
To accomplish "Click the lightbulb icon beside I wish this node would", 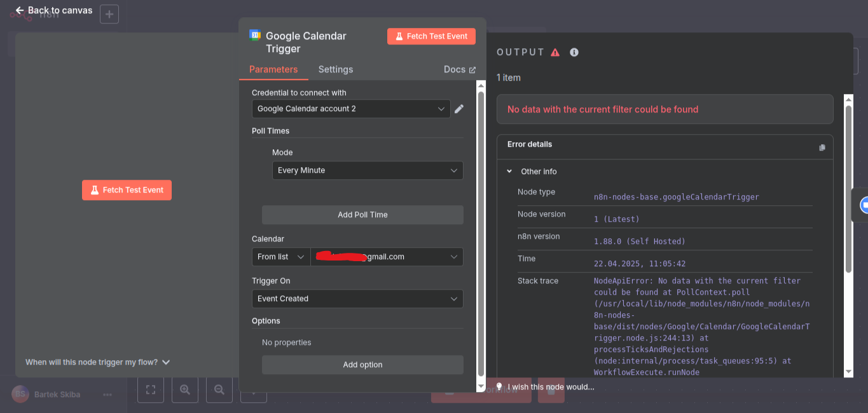I will [x=499, y=386].
